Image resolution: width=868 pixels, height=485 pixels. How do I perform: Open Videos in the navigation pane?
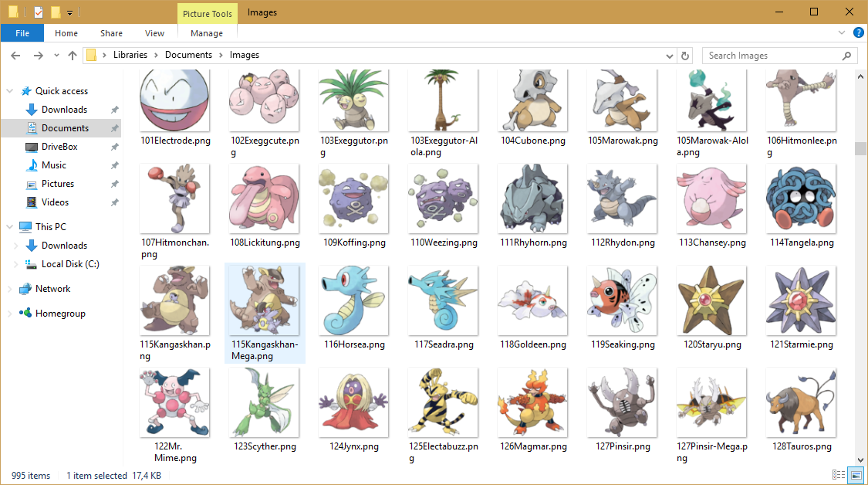pos(55,202)
